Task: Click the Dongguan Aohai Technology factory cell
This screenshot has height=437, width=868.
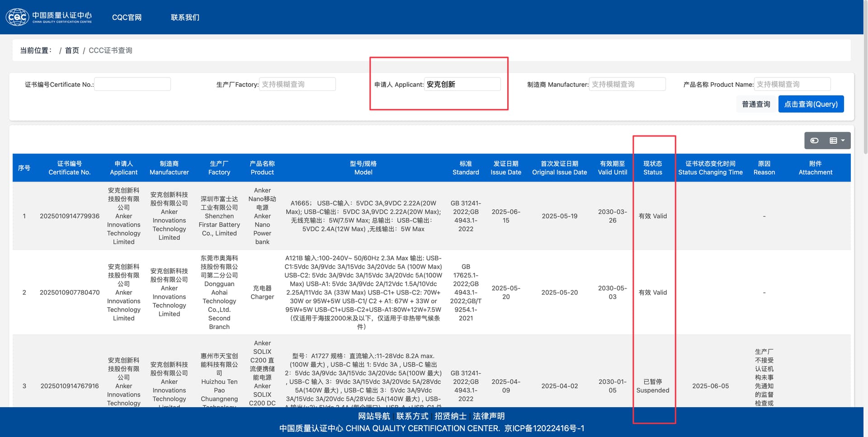Action: pos(219,292)
